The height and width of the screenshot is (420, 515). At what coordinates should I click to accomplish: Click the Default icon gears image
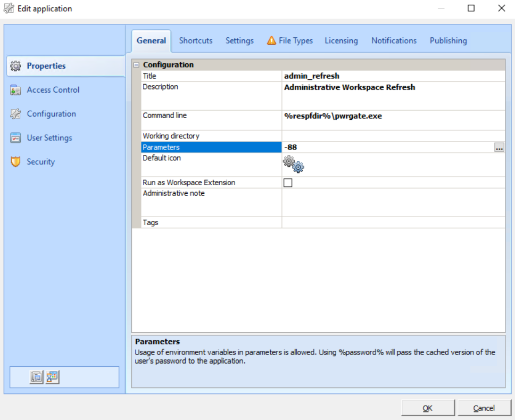pos(294,163)
